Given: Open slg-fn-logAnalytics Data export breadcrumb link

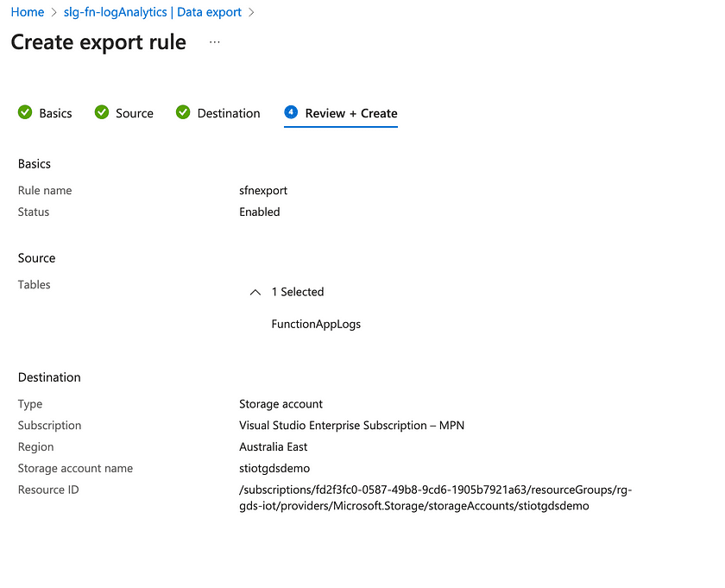Looking at the screenshot, I should click(x=153, y=13).
